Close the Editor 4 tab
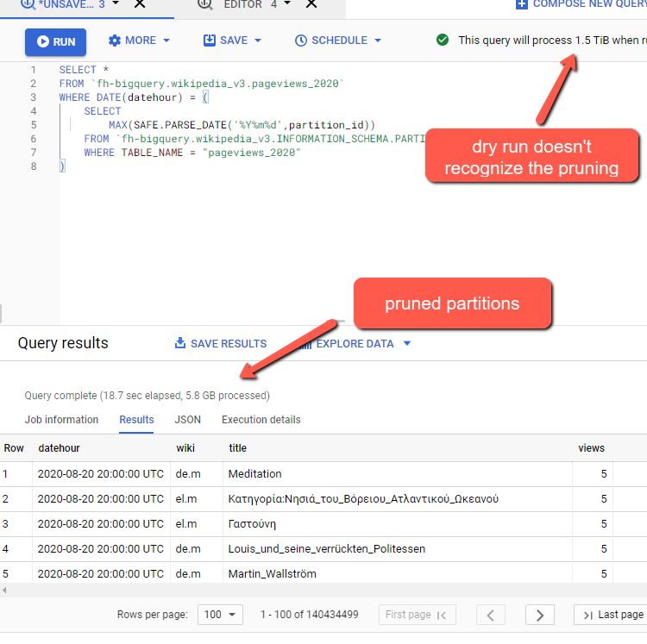The image size is (647, 644). pyautogui.click(x=311, y=4)
